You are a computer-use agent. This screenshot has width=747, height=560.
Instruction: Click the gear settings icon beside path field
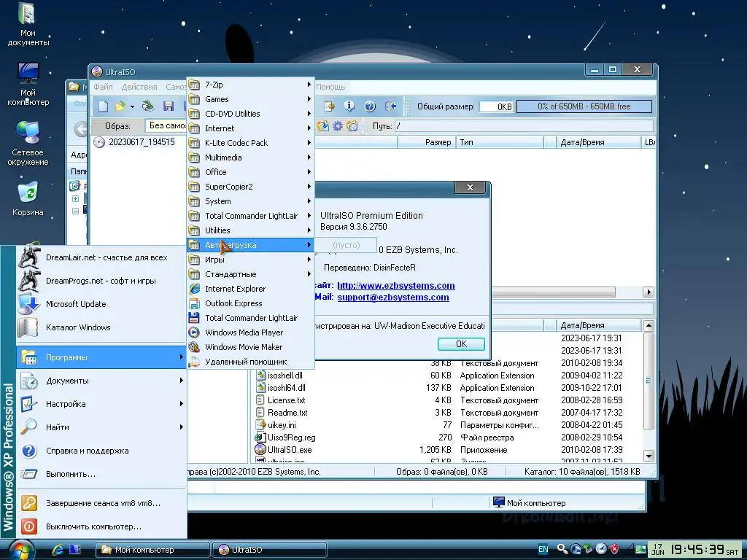(x=338, y=126)
